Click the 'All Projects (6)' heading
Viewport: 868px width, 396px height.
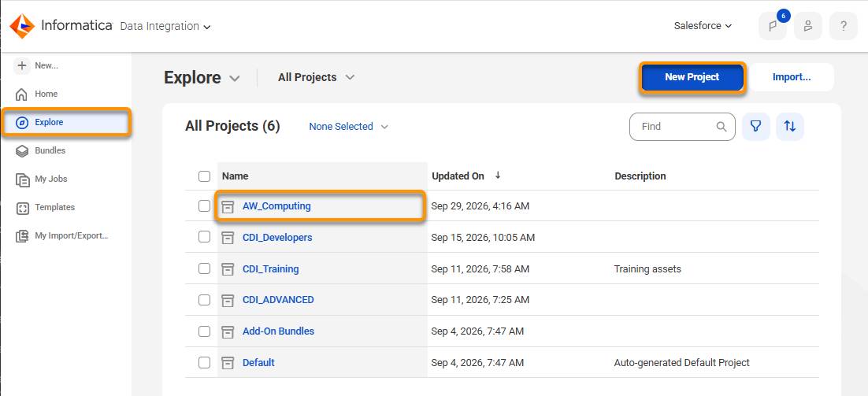232,126
